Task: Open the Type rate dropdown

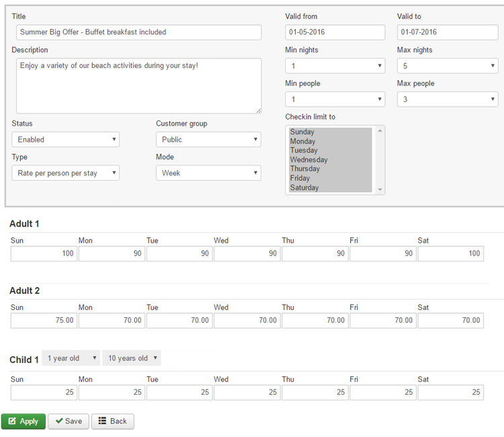Action: coord(66,173)
